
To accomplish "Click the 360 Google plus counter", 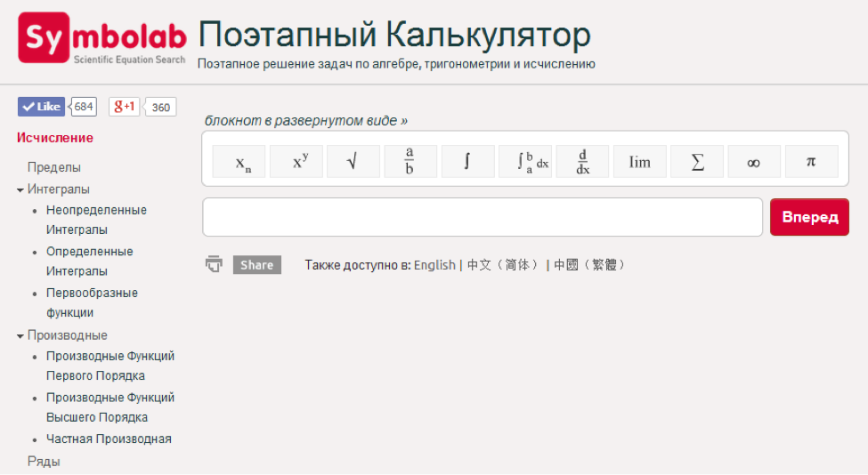I will 160,108.
